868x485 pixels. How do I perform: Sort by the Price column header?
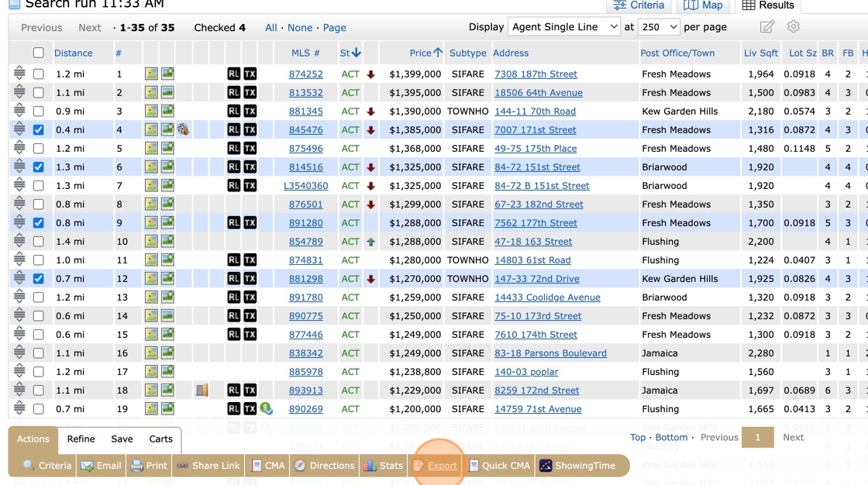pos(420,53)
